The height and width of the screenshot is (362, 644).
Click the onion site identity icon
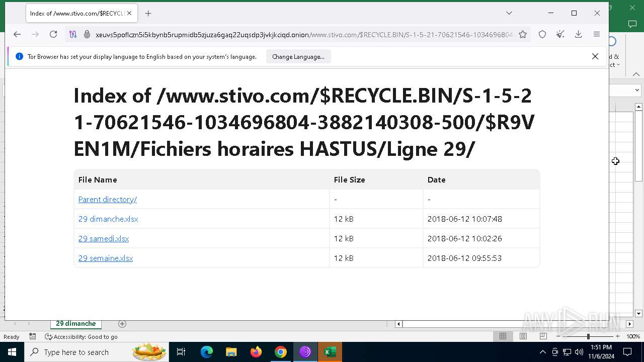87,34
